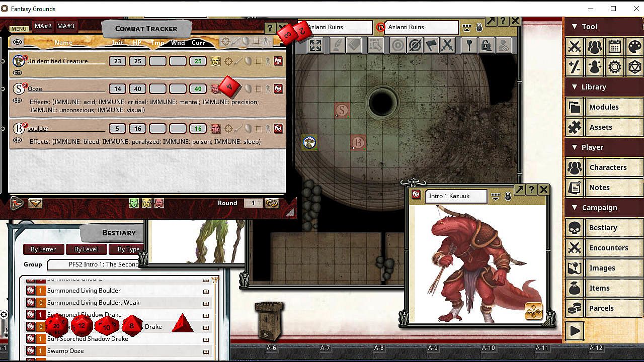Toggle visibility eye under Unidentified Creature
Viewport: 644px width, 362px height.
pyautogui.click(x=18, y=73)
